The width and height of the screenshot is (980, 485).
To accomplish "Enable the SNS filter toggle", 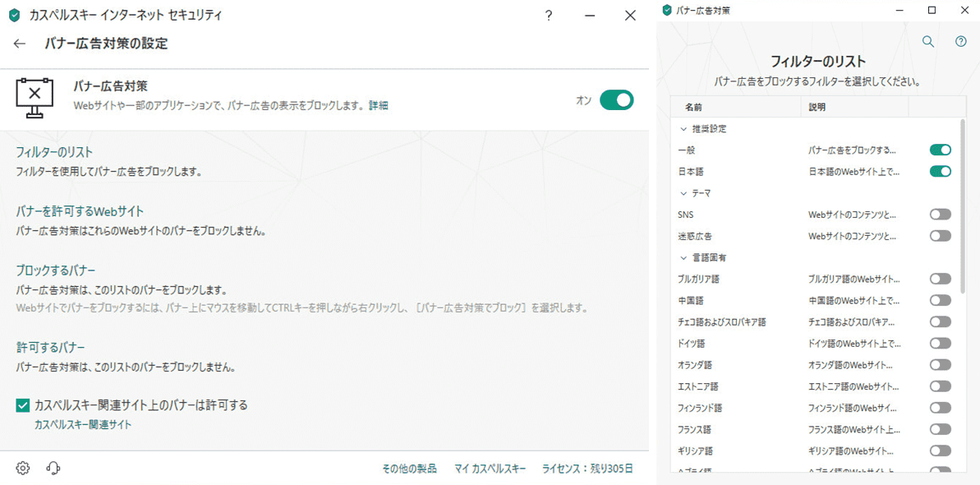I will point(941,215).
